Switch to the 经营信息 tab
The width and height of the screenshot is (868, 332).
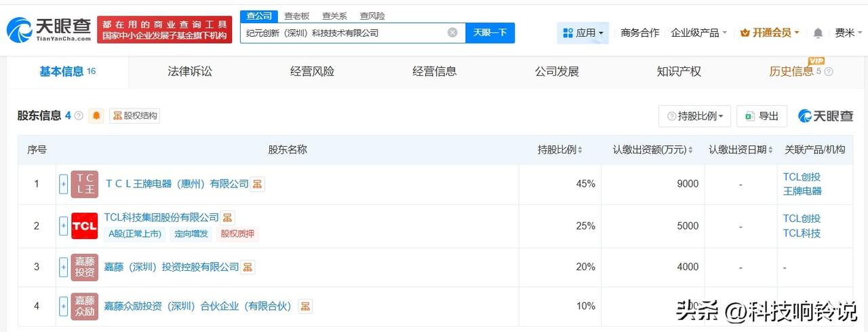point(435,71)
